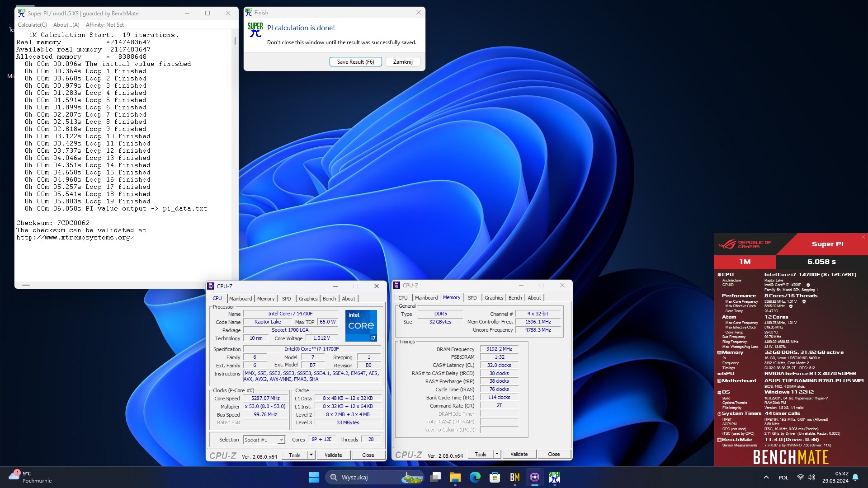The height and width of the screenshot is (488, 868).
Task: Open the notification bell in tray
Action: tap(855, 477)
